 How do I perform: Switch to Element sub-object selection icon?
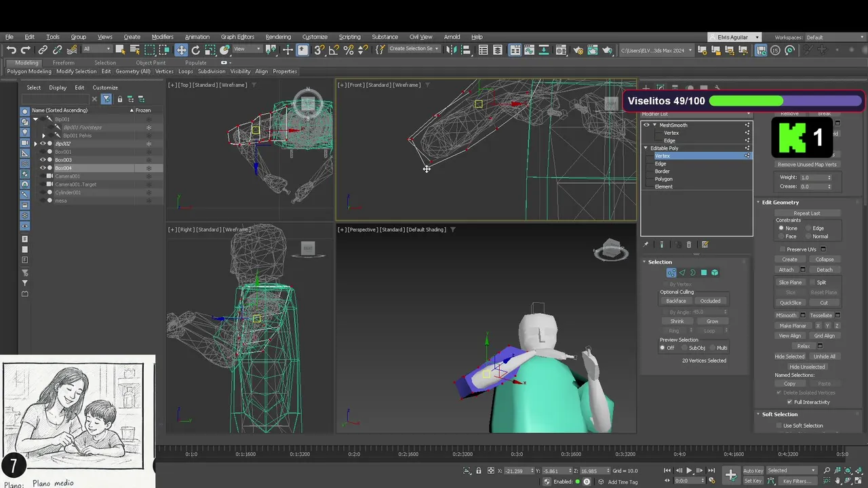point(715,272)
